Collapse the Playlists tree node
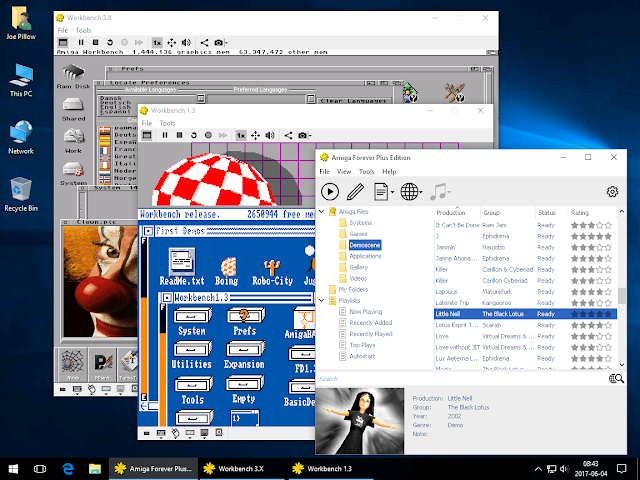The height and width of the screenshot is (480, 640). pos(322,300)
